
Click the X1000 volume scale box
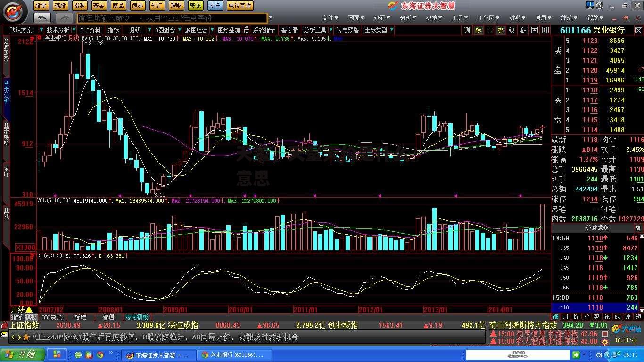pos(25,247)
